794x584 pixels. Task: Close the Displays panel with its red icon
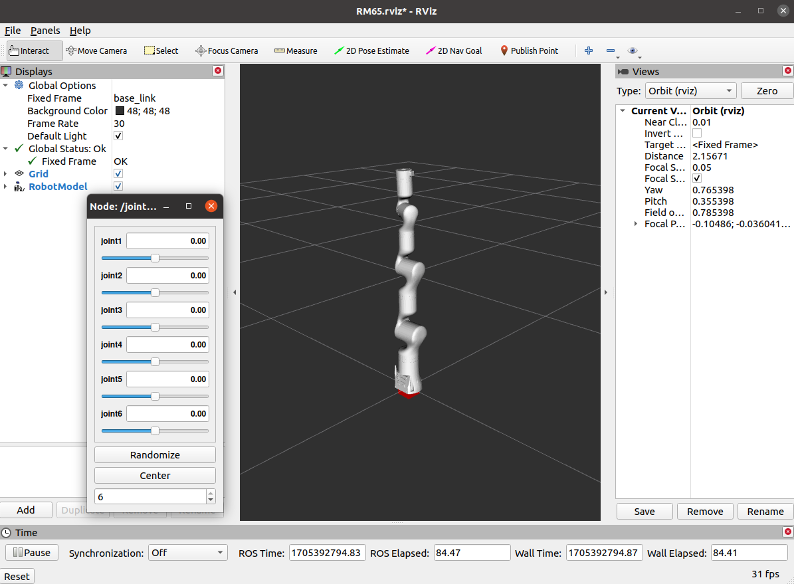pos(218,71)
